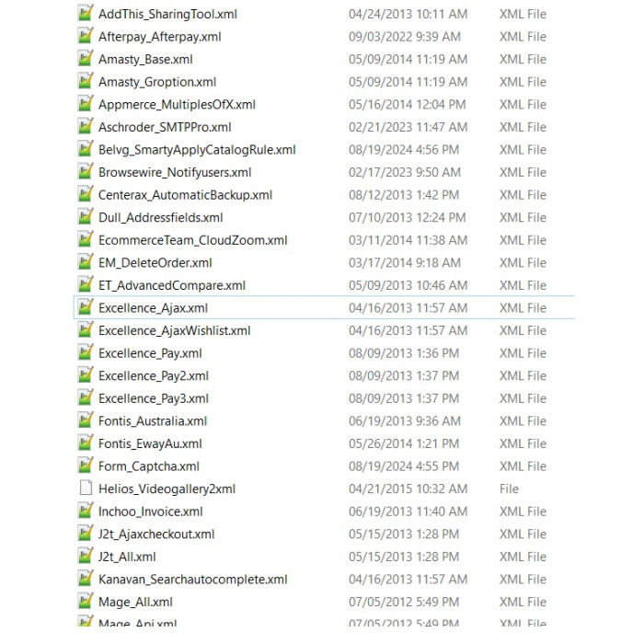Click the XML icon next to Mage_All.xml
The image size is (644, 644).
pos(86,602)
